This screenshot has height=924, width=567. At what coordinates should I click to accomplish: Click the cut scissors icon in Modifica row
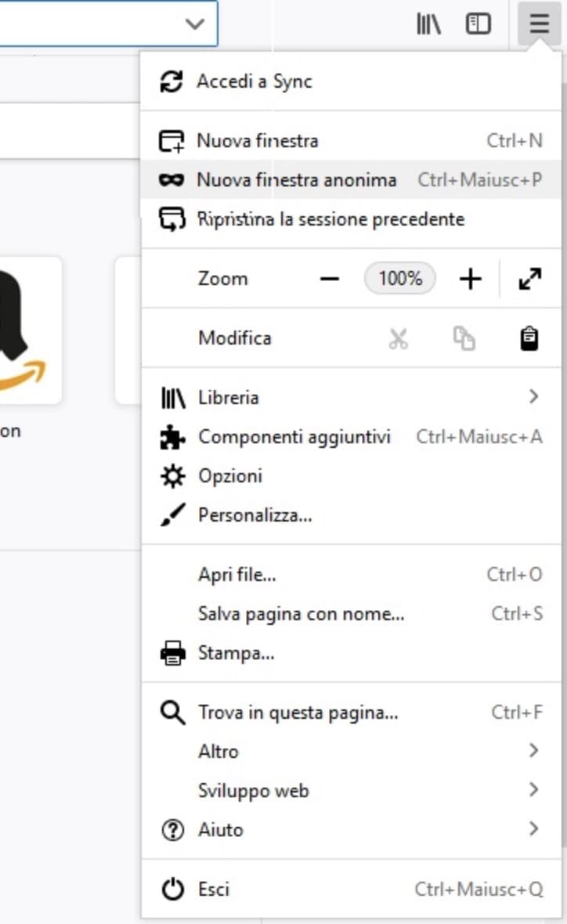pos(398,338)
